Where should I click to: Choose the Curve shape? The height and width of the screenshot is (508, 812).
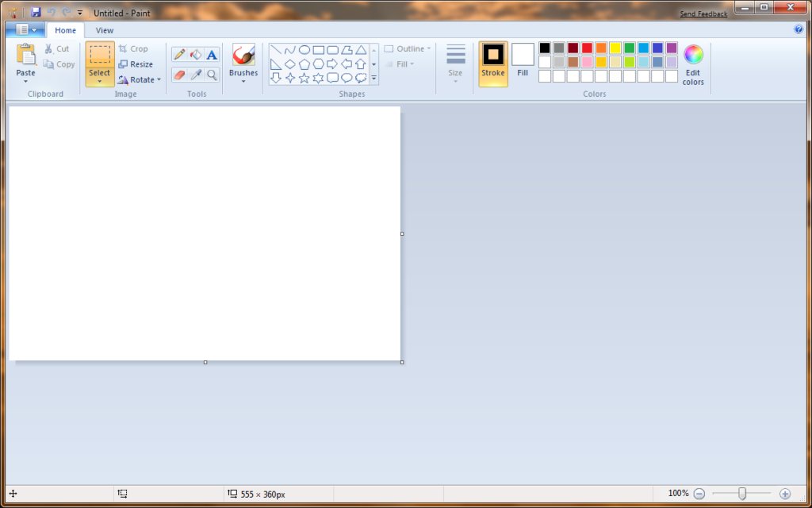click(x=290, y=50)
